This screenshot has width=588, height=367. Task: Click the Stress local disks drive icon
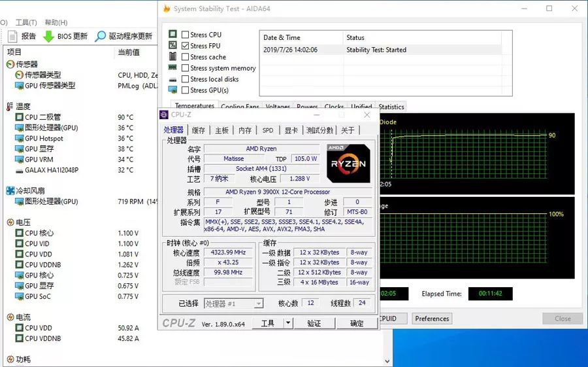(x=172, y=79)
